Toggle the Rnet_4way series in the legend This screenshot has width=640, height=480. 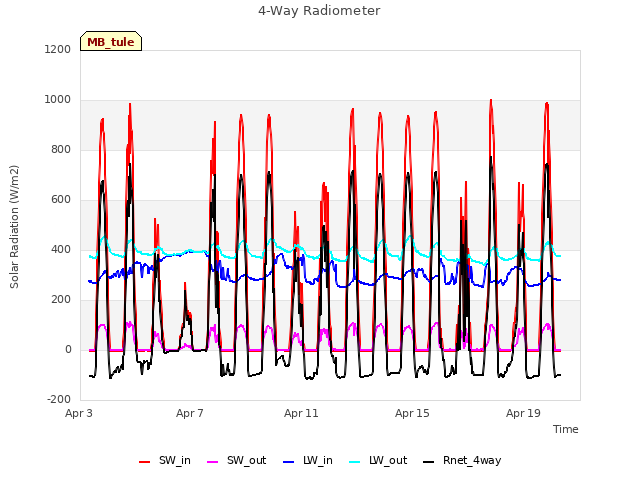(x=462, y=461)
